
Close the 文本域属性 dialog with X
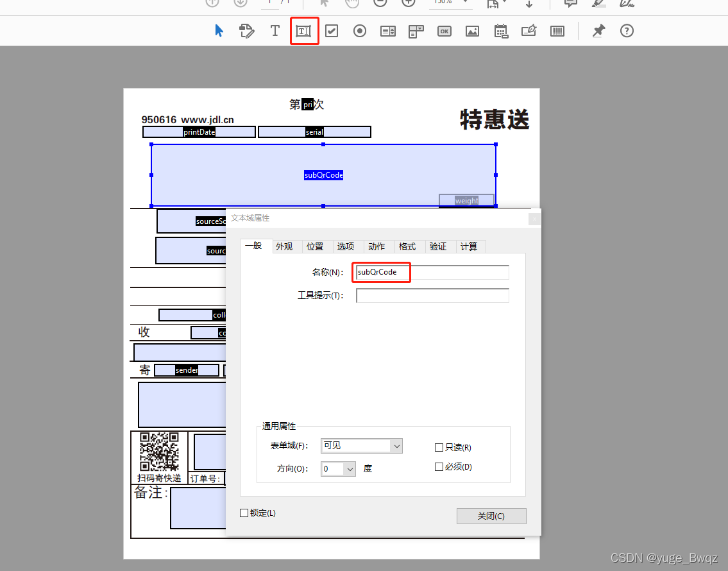point(534,219)
